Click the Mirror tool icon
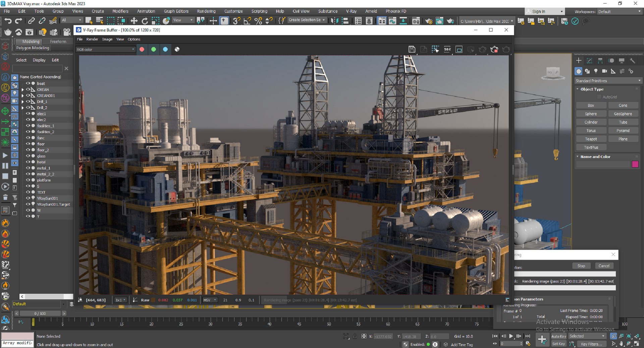The width and height of the screenshot is (644, 348). [x=334, y=21]
